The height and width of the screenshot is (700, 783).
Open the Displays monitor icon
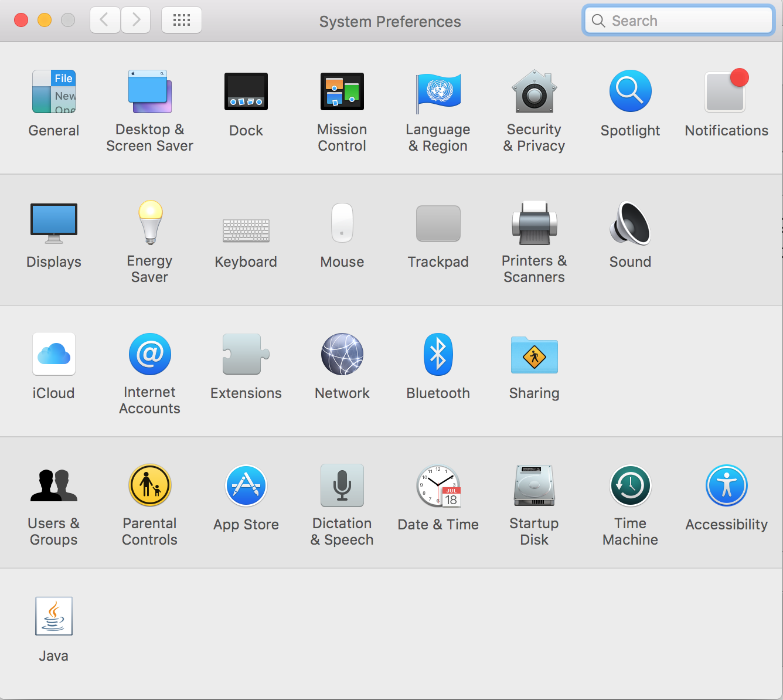pos(54,223)
